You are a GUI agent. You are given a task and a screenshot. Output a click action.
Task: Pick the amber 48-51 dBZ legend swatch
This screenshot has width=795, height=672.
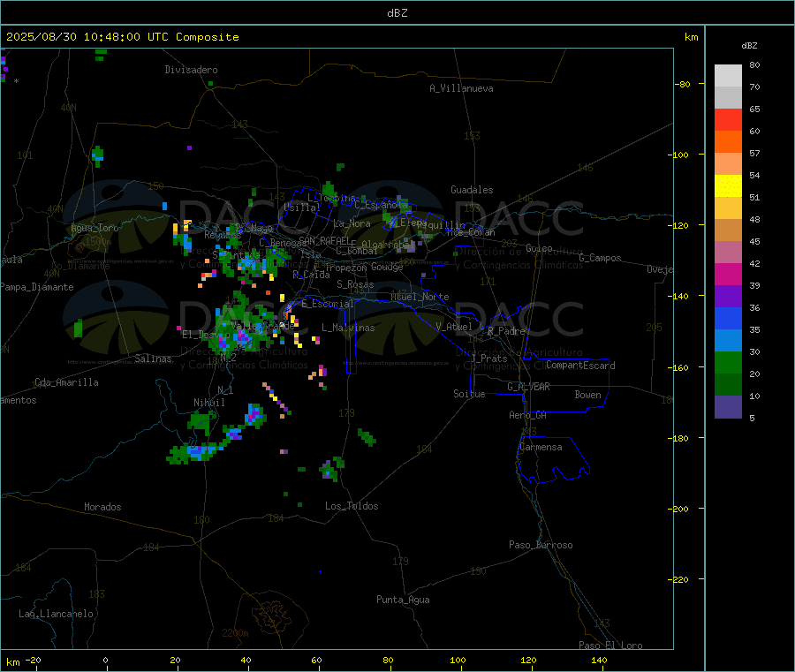coord(728,208)
